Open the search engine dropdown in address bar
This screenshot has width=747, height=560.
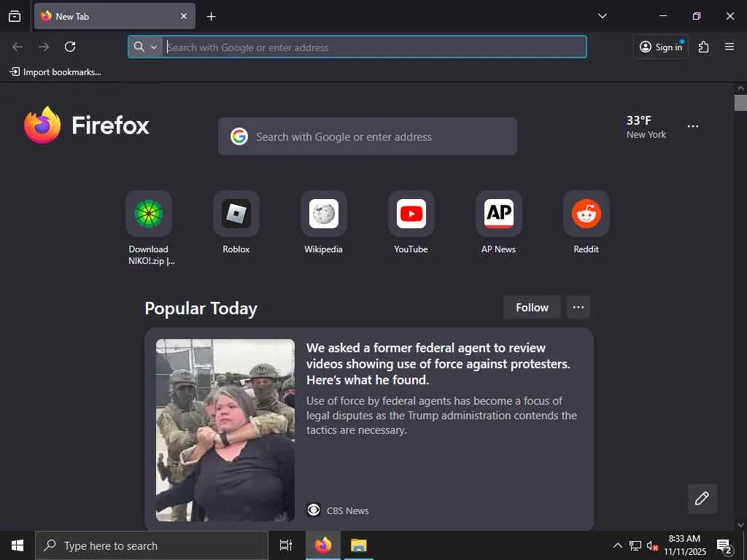pyautogui.click(x=145, y=47)
